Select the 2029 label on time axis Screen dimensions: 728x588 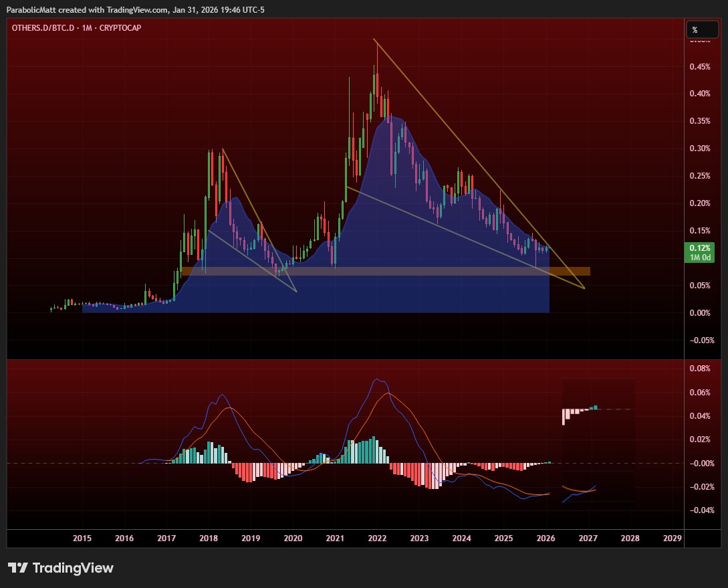(x=672, y=538)
